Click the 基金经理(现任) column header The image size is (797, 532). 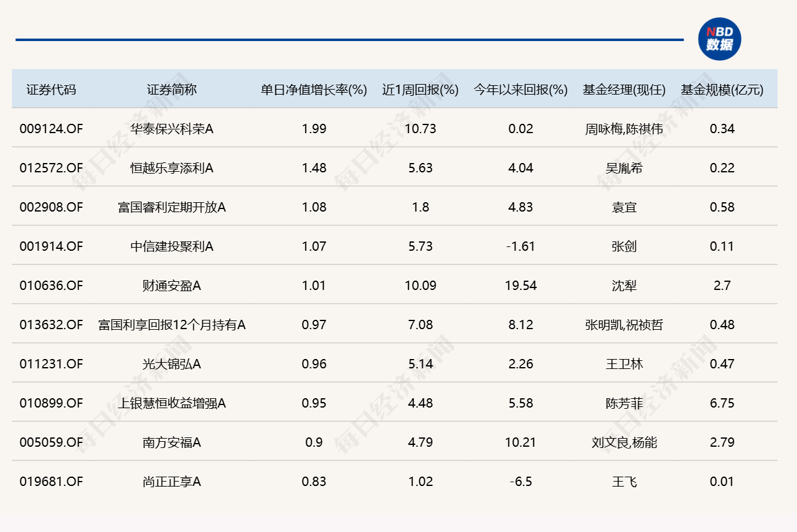pos(625,90)
